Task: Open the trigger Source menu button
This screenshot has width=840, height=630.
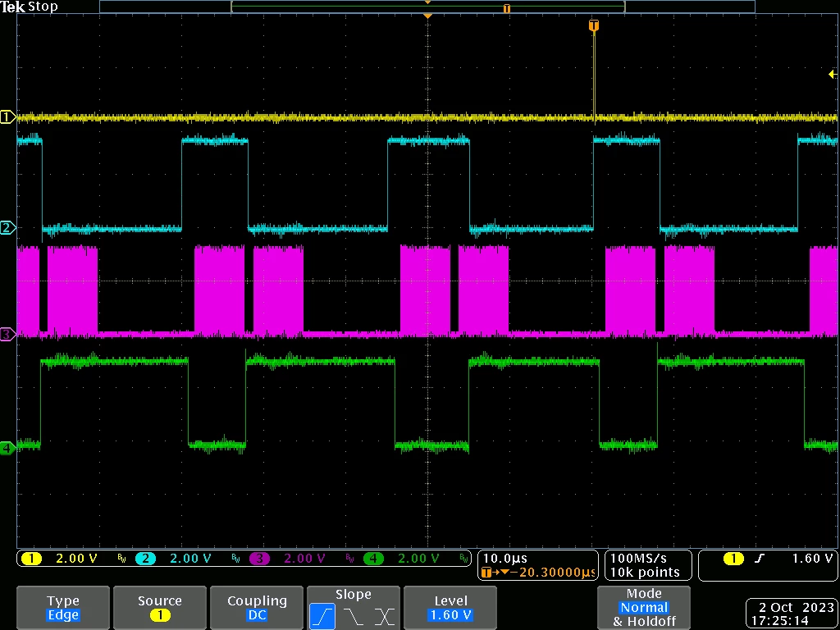Action: 160,608
